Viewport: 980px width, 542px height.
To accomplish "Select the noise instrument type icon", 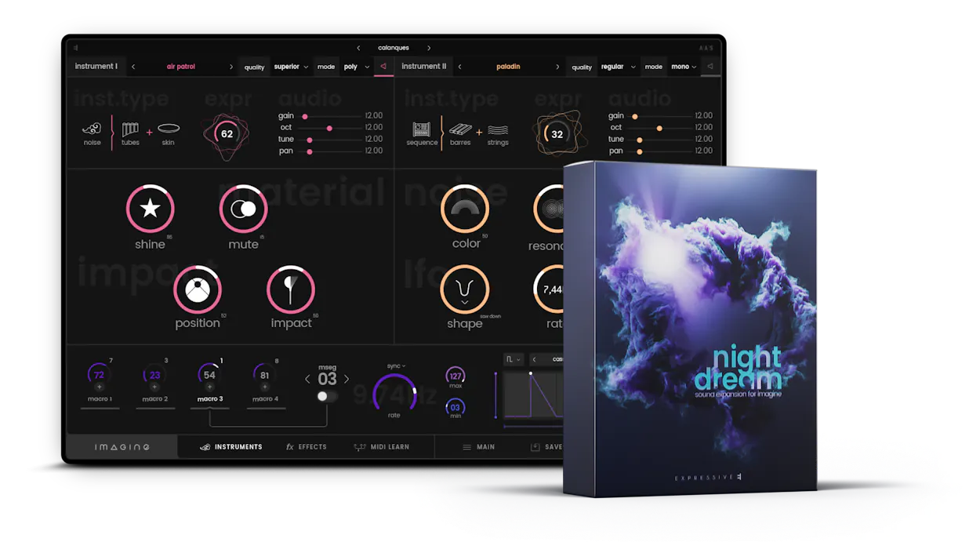I will (92, 129).
